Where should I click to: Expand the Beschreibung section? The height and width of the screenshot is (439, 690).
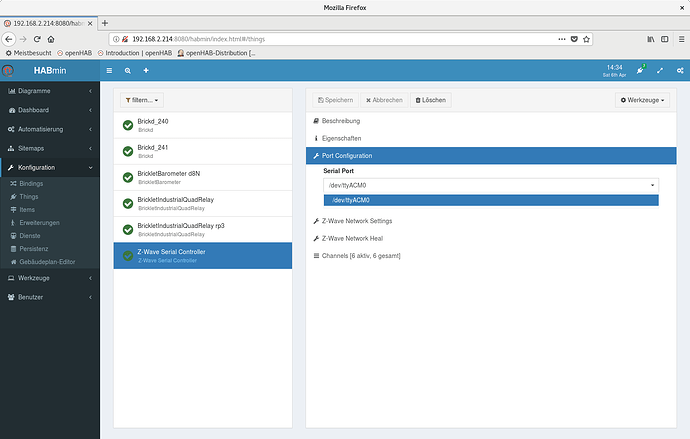pyautogui.click(x=491, y=121)
